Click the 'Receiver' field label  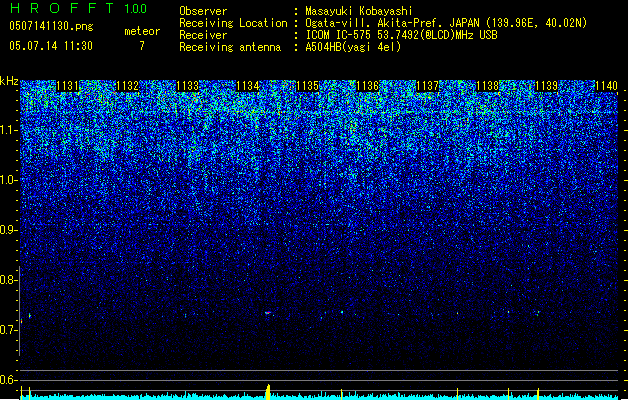tap(203, 35)
